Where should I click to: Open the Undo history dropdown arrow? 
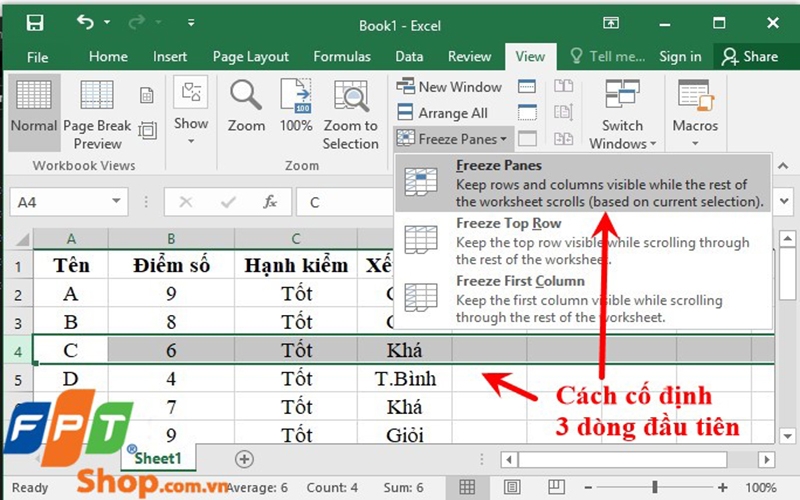click(107, 22)
